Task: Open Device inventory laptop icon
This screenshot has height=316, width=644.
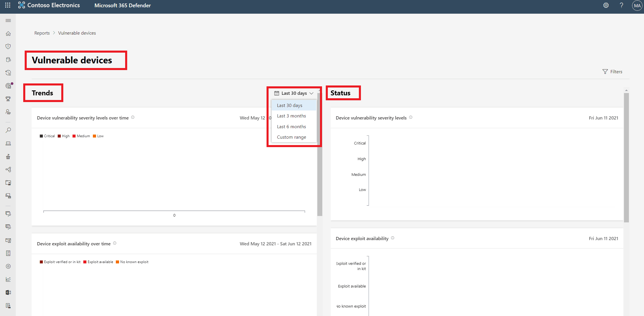Action: point(8,143)
